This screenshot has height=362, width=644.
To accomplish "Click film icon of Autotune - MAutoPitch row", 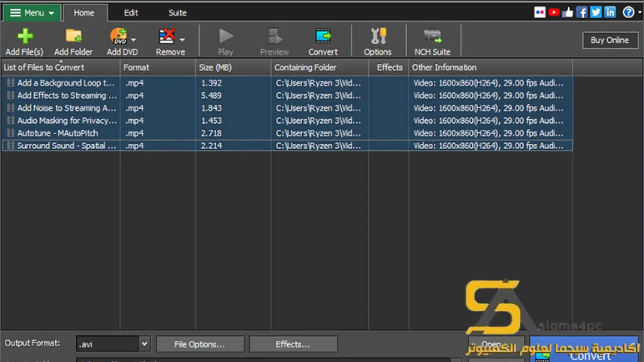I will 11,133.
